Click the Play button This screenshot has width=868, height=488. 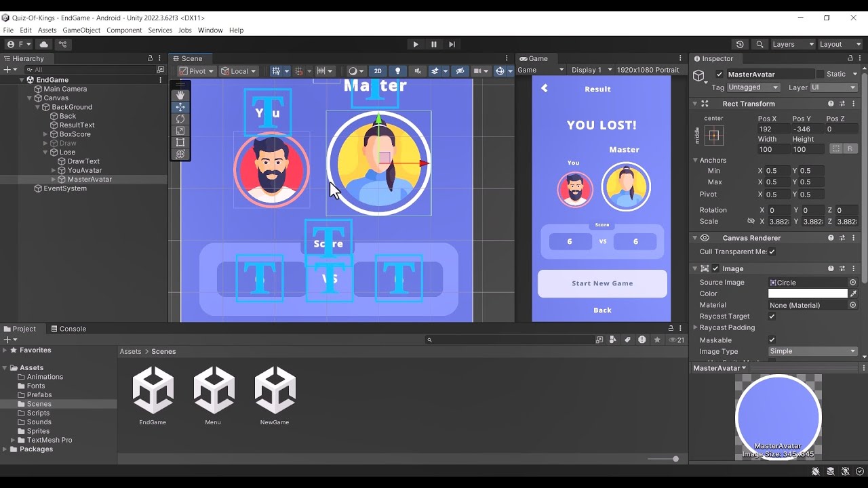416,44
